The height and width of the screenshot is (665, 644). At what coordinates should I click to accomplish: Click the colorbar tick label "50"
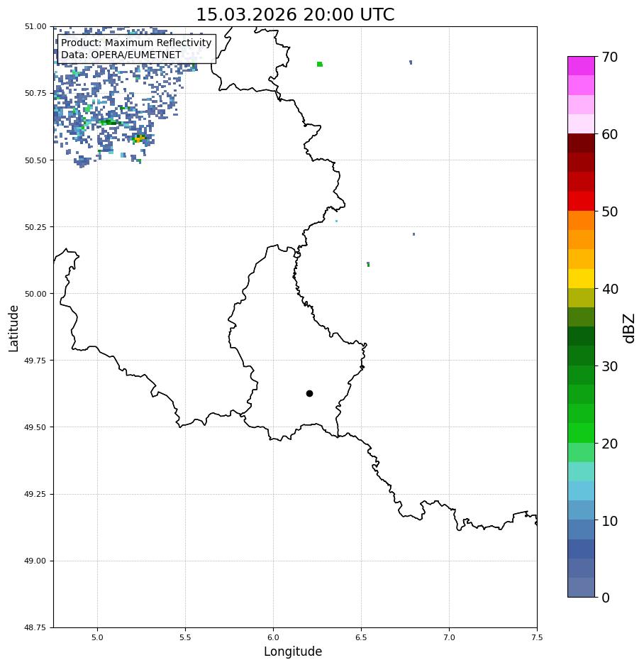point(610,211)
